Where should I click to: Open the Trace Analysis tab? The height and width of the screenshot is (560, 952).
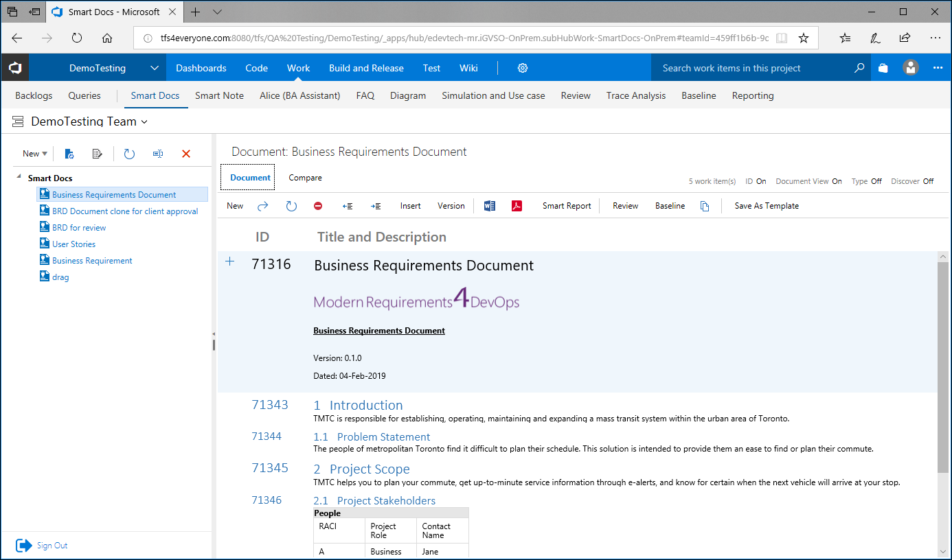(636, 95)
